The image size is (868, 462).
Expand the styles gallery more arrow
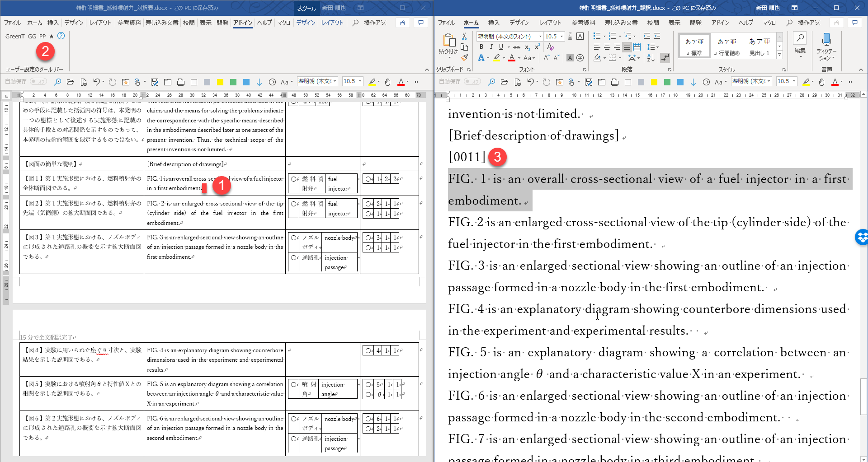pyautogui.click(x=779, y=55)
